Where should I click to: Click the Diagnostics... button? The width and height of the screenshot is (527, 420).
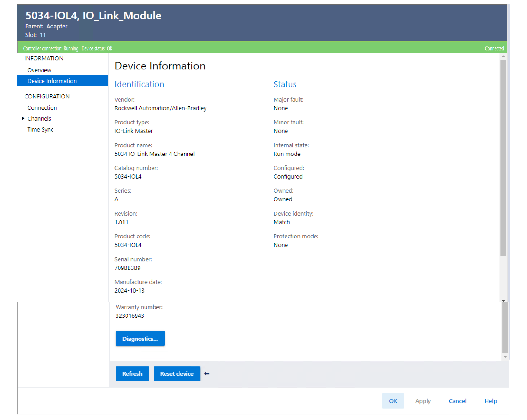coord(140,339)
